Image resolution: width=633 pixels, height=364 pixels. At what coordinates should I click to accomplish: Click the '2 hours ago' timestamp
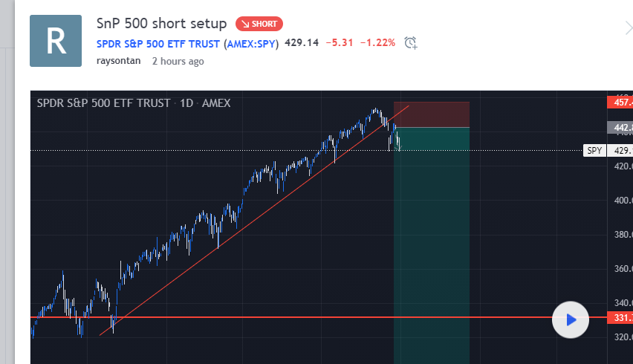(x=178, y=62)
